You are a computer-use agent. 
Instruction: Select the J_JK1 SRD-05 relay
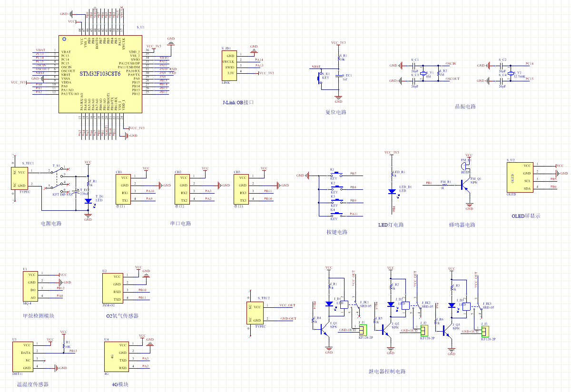(354, 306)
